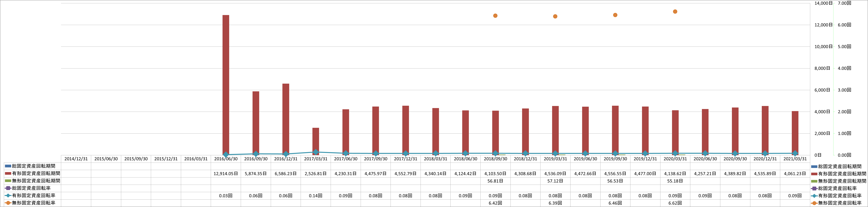The image size is (868, 207).
Task: Click the 5,874.35日 table cell
Action: coord(256,174)
